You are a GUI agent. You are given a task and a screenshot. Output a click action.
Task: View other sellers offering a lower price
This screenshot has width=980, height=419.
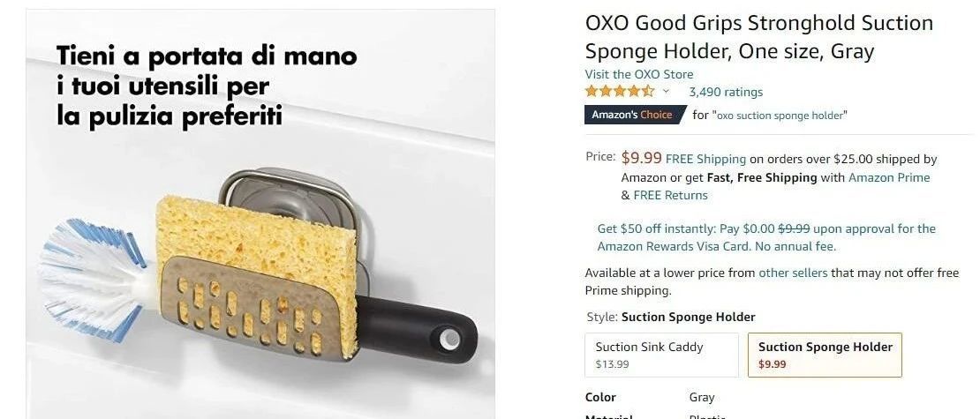coord(793,273)
